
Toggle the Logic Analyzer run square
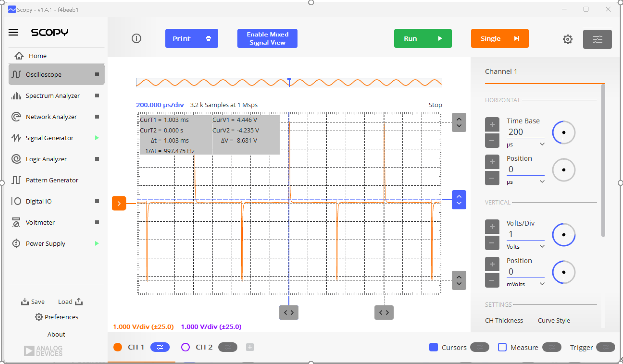97,159
